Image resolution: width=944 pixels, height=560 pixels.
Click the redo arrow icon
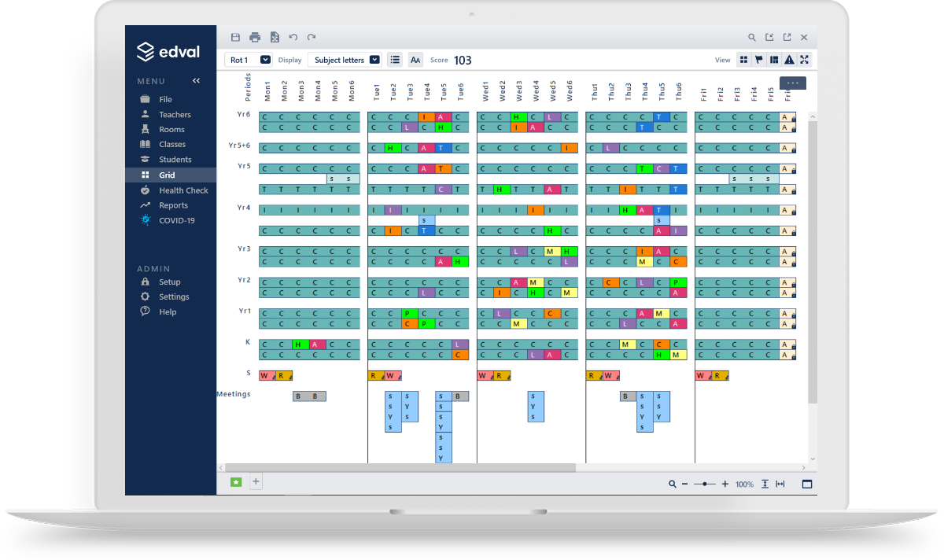[312, 37]
